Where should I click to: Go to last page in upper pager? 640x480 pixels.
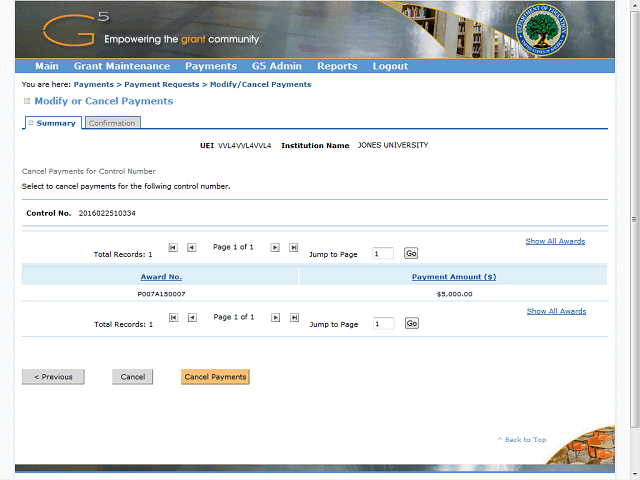coord(293,247)
